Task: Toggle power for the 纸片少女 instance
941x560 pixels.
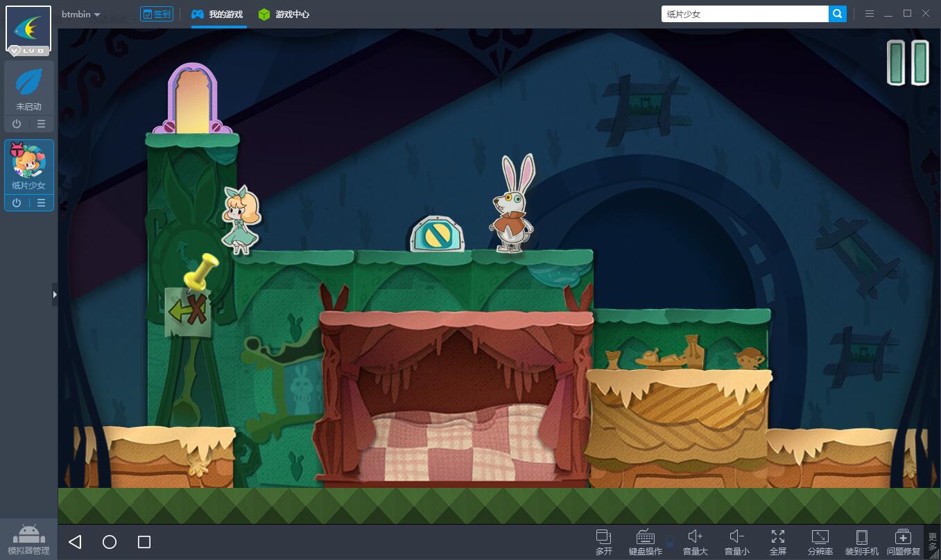Action: [x=17, y=203]
